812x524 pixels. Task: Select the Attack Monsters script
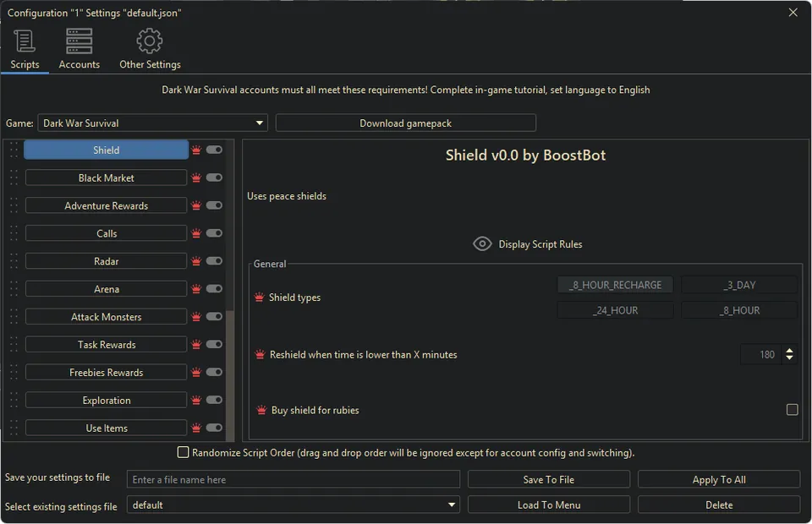coord(107,317)
